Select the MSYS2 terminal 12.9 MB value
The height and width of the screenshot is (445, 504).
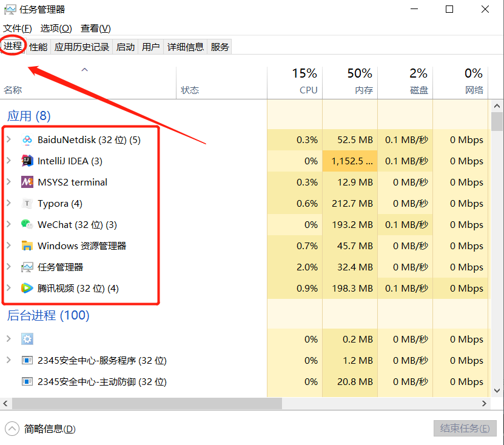[355, 182]
